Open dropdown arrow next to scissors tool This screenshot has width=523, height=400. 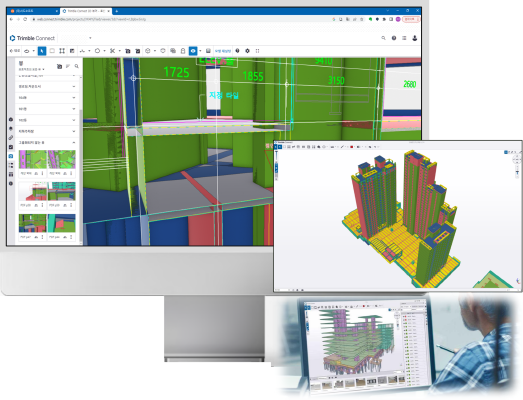(119, 51)
